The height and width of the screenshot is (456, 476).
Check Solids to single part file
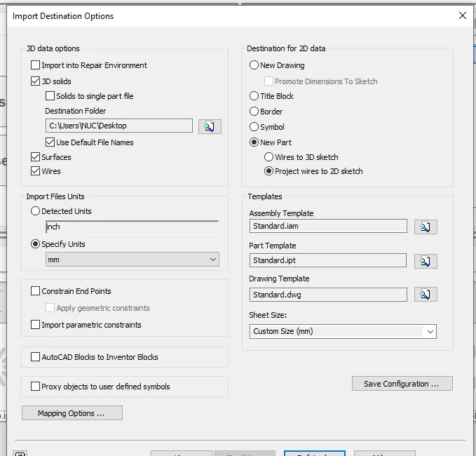point(50,96)
